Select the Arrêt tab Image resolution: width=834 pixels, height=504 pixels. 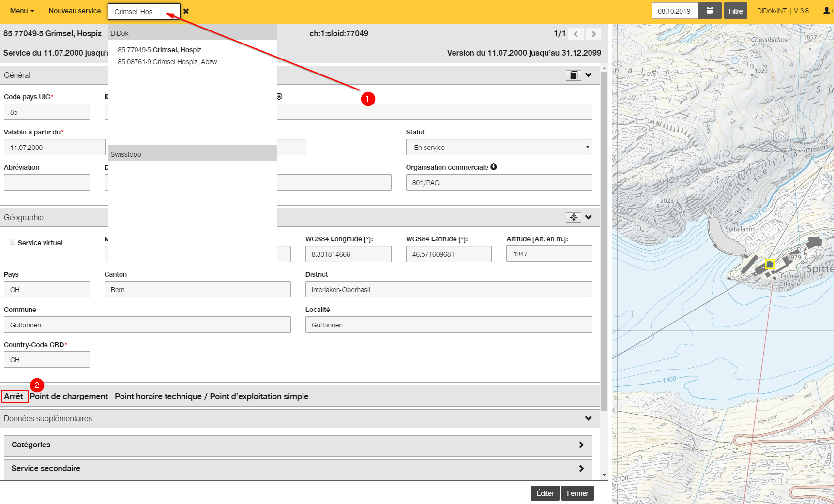pyautogui.click(x=14, y=396)
